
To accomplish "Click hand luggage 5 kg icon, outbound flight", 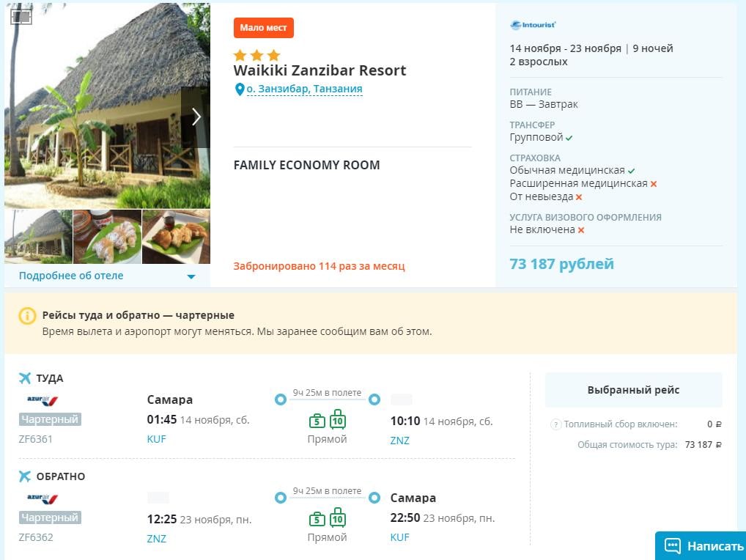I will point(317,421).
